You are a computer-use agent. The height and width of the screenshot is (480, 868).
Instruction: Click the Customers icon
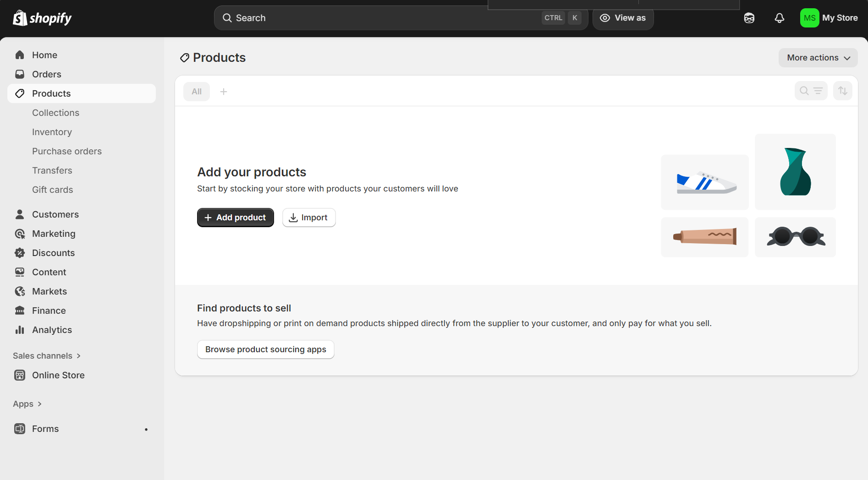pos(20,214)
